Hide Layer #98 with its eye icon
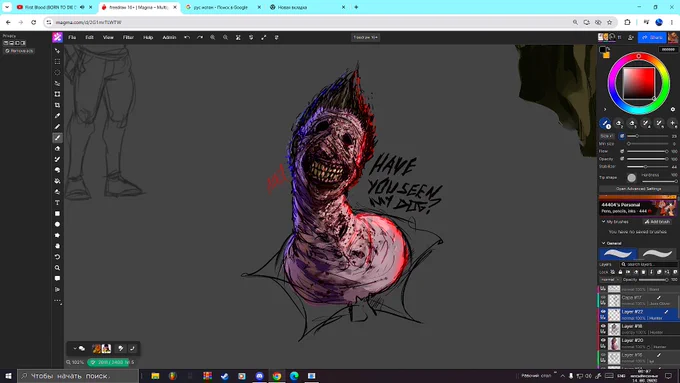 [x=603, y=326]
